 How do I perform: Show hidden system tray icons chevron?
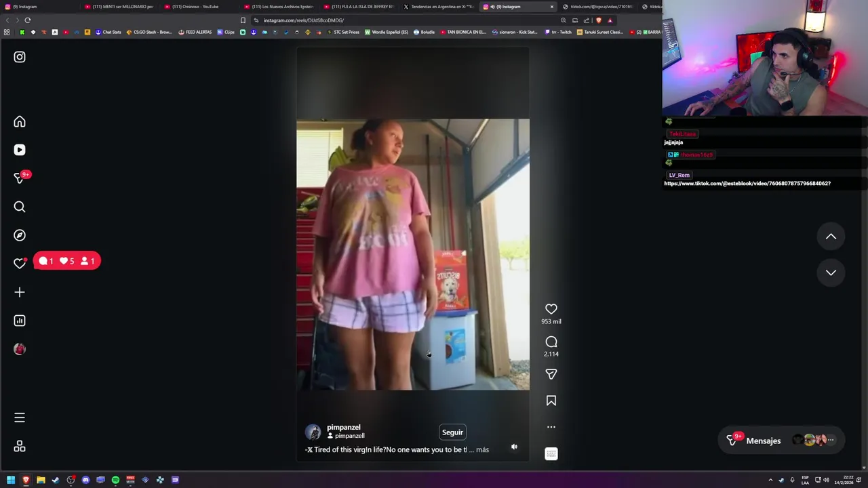770,480
